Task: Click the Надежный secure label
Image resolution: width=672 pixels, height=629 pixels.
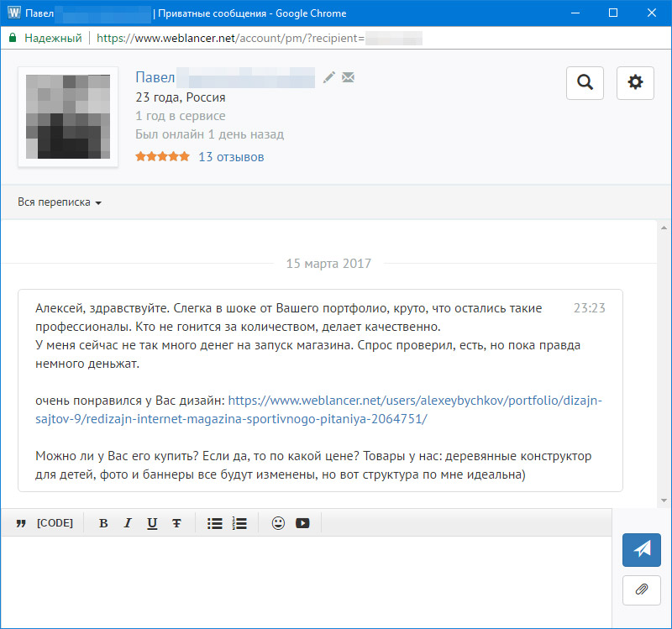Action: (53, 38)
